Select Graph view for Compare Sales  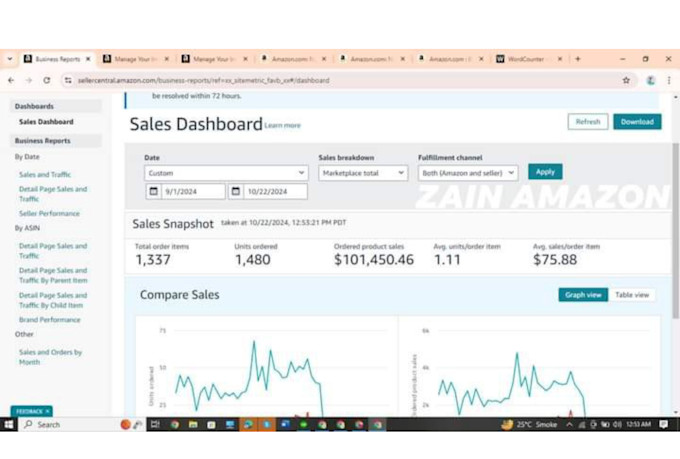(x=583, y=295)
